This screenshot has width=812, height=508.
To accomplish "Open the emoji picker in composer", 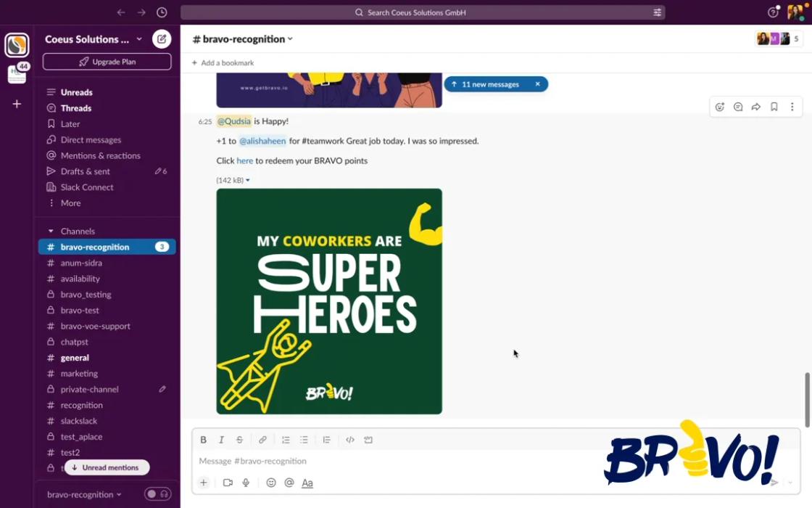I will click(271, 483).
